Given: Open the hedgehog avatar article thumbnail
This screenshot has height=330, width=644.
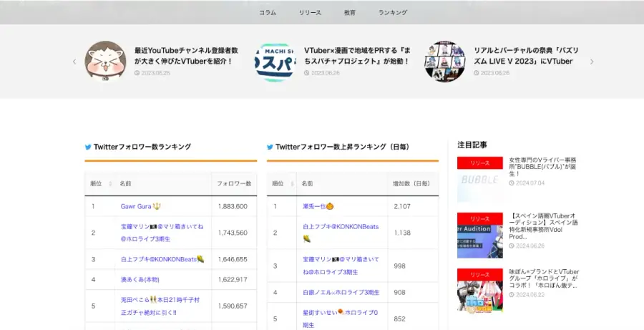Looking at the screenshot, I should click(x=105, y=62).
